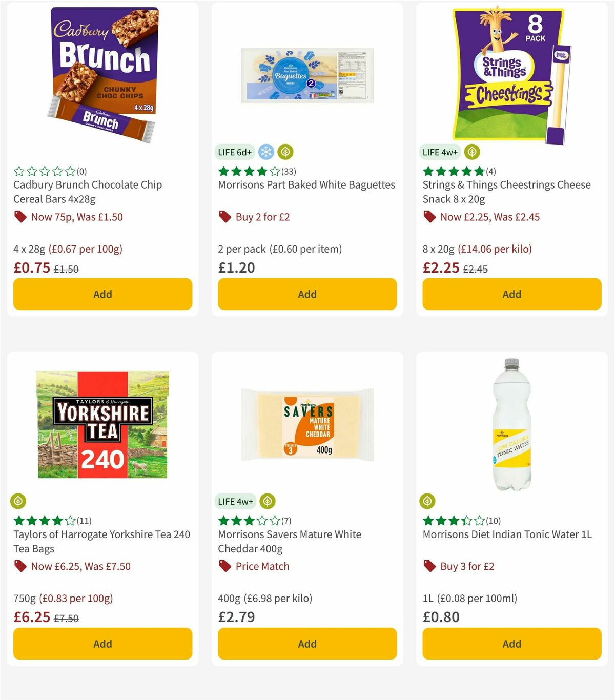Open Morrisons Savers Mature White Cheddar page
Viewport: 615px width, 700px height.
(290, 541)
